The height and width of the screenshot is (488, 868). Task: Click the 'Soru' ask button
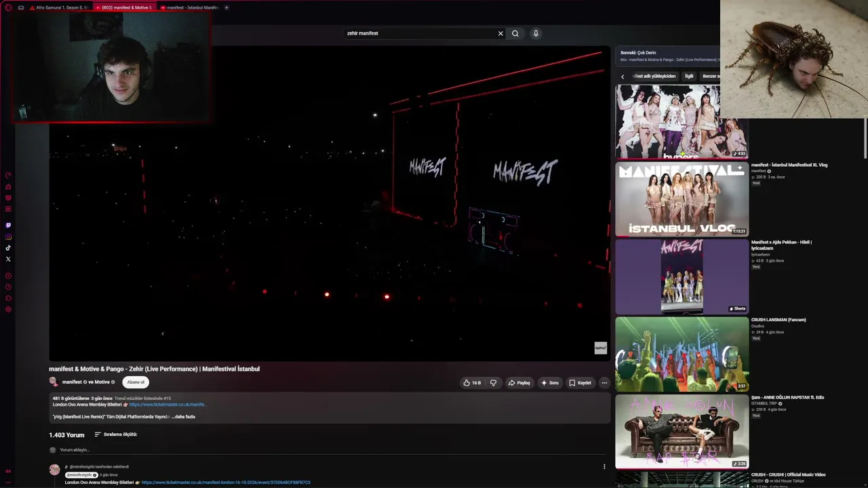tap(549, 383)
